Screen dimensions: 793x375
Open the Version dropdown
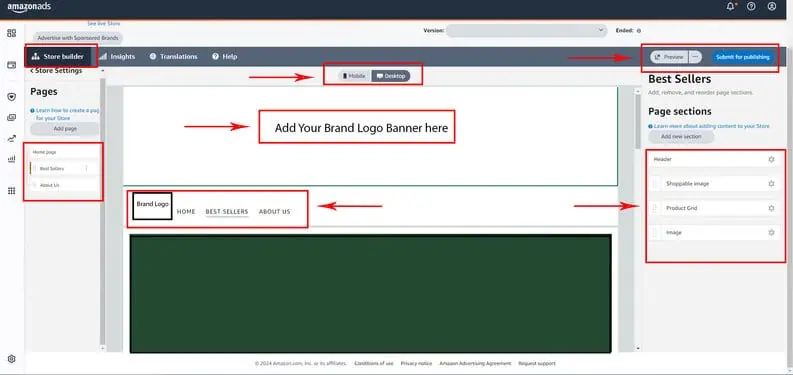[x=526, y=30]
